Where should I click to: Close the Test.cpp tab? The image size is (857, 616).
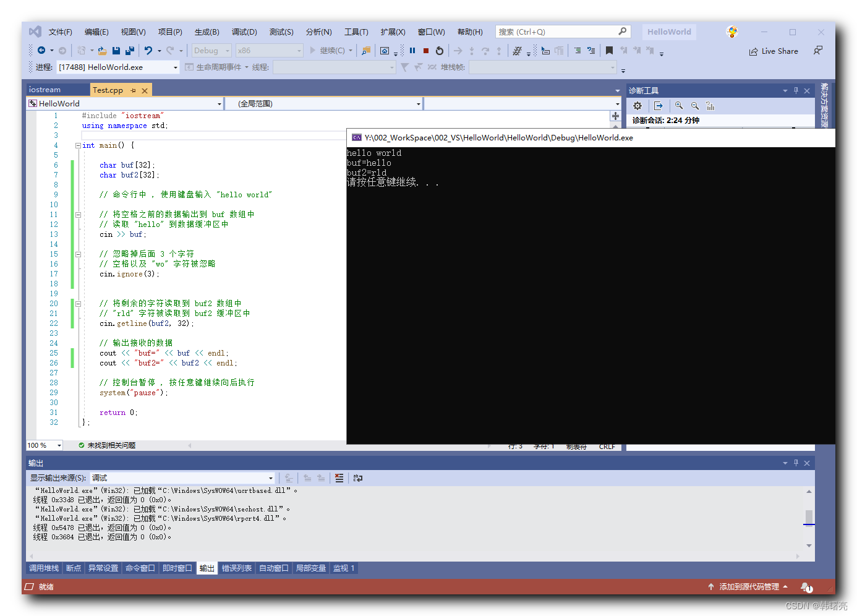pos(145,90)
